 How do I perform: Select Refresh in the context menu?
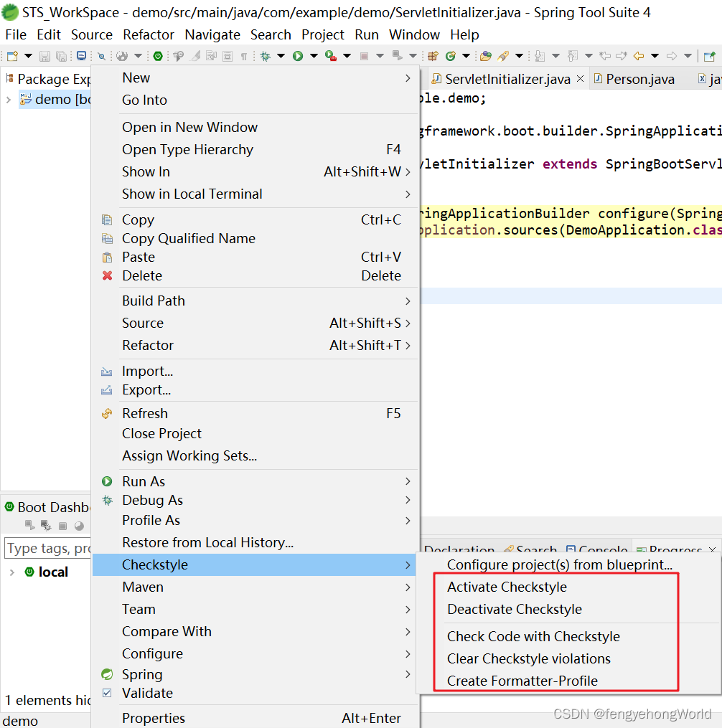pos(255,413)
